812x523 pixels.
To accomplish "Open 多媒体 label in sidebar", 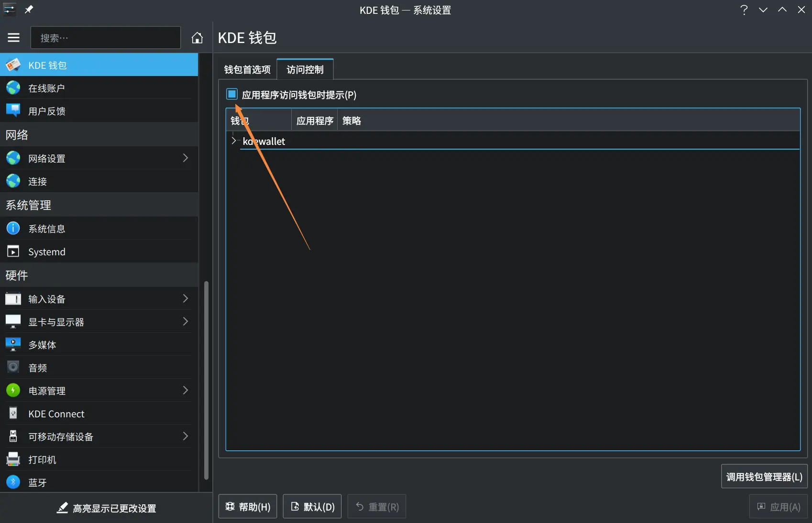I will tap(42, 345).
